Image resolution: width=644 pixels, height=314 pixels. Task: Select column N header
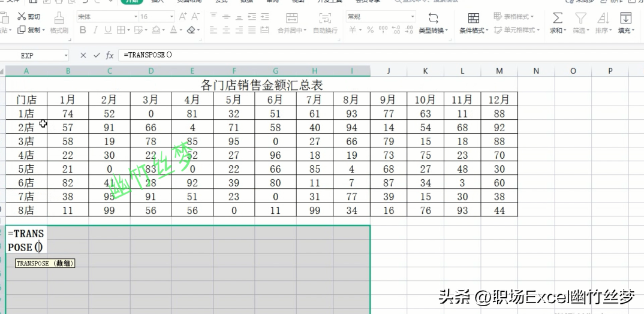coord(536,71)
